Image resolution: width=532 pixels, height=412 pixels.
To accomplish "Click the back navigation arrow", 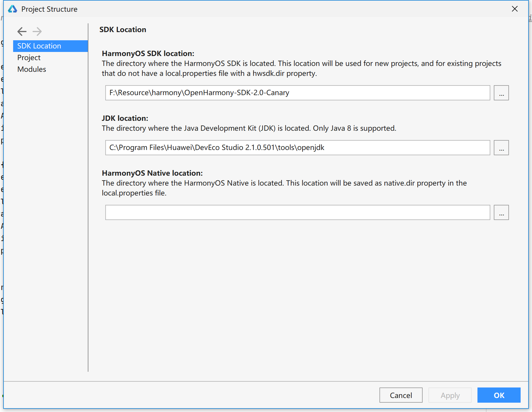I will tap(22, 32).
